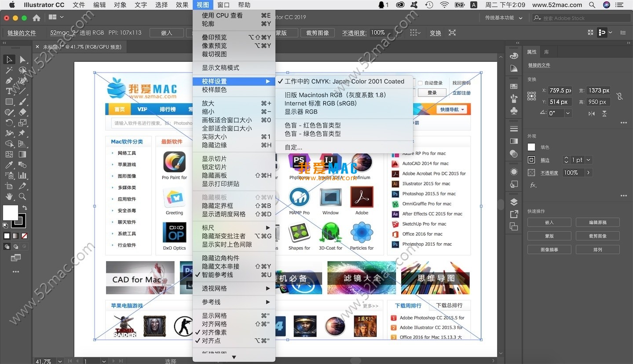The height and width of the screenshot is (364, 633).
Task: Select the Hand tool
Action: coord(9,197)
